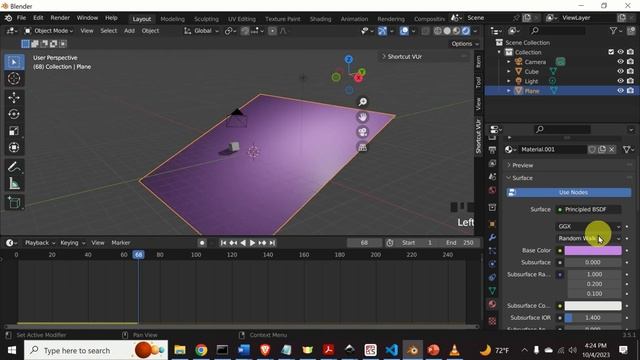
Task: Adjust the Subsurface IOR slider
Action: click(593, 318)
